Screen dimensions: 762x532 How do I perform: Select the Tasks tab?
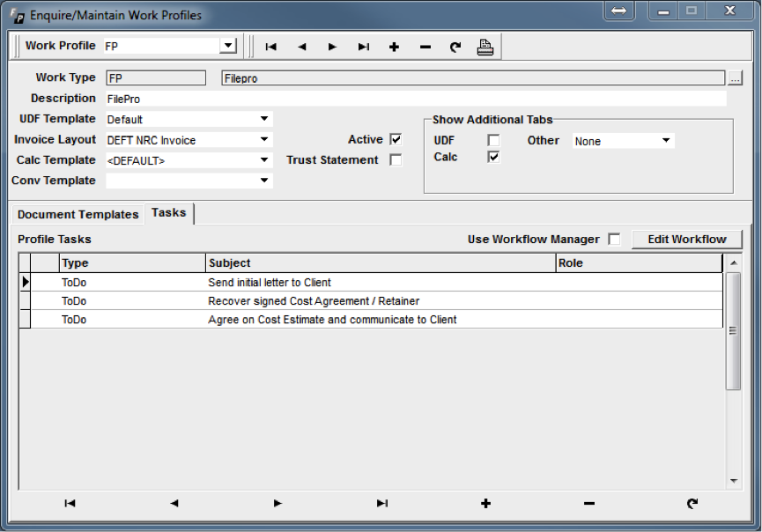click(168, 213)
